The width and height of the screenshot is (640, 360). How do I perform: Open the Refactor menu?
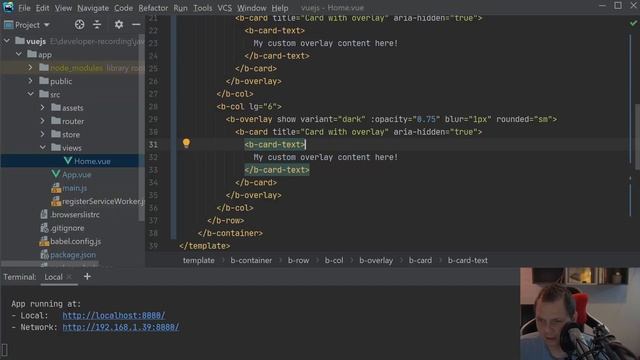point(153,8)
